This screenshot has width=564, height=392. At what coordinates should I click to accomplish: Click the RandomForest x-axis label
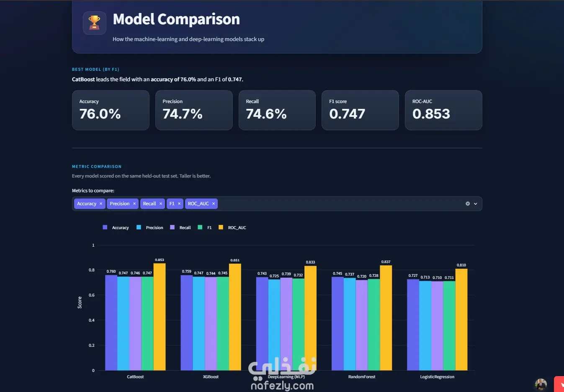362,377
